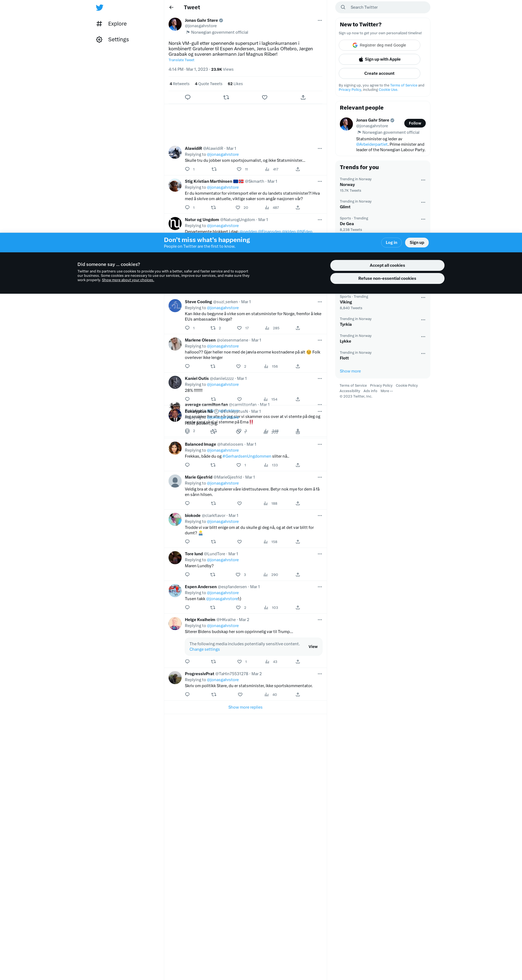
Task: Open more options on Jonas Gahr Støre's tweet
Action: [320, 21]
